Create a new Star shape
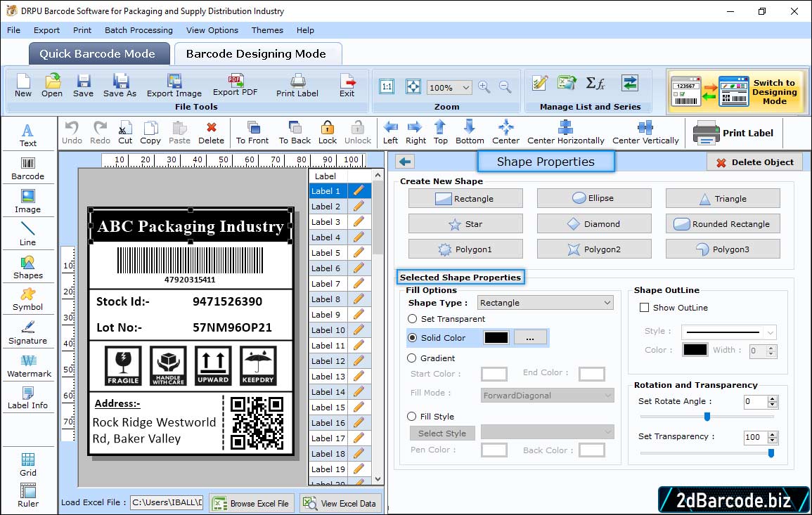 [465, 223]
